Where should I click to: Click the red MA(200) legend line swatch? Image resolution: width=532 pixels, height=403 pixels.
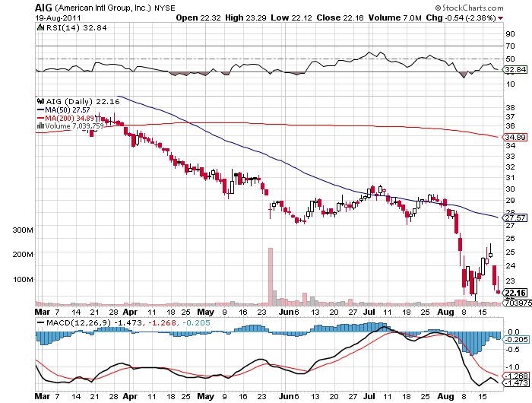[x=40, y=118]
